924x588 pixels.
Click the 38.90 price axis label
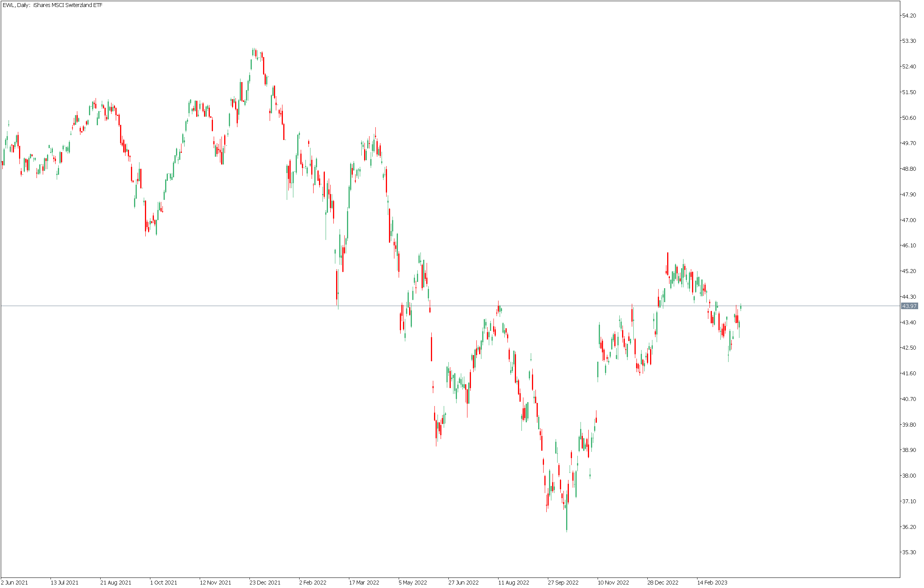point(909,450)
